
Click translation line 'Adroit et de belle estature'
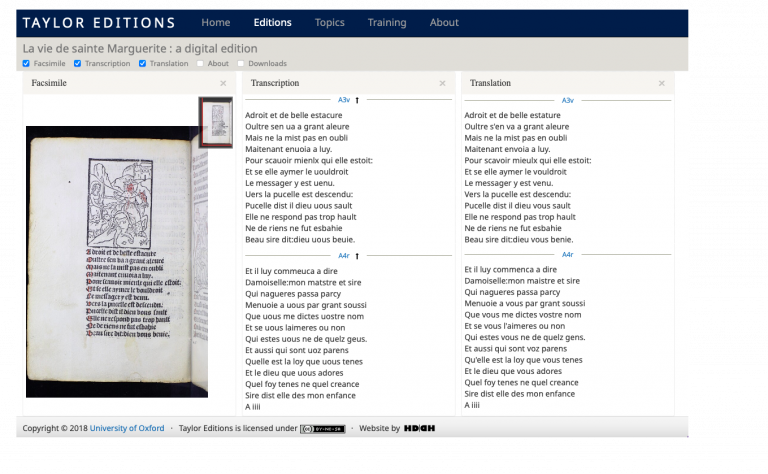click(x=512, y=115)
